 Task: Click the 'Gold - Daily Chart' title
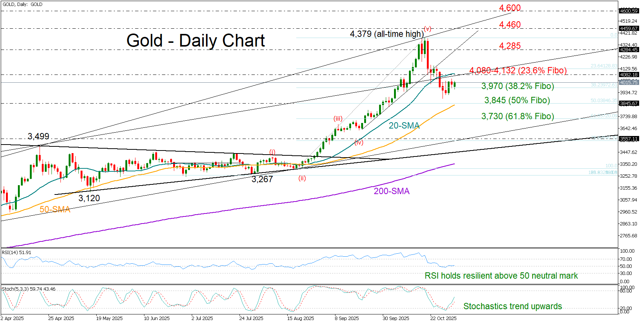tap(196, 41)
